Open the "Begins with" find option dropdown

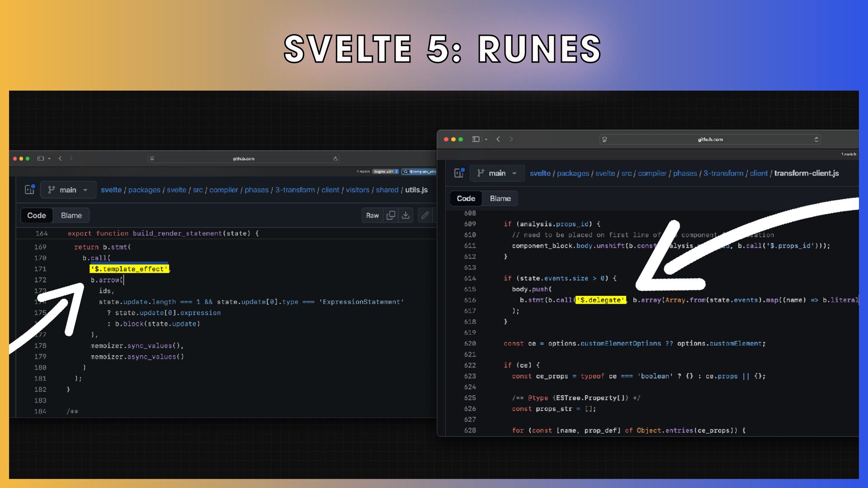(x=386, y=172)
